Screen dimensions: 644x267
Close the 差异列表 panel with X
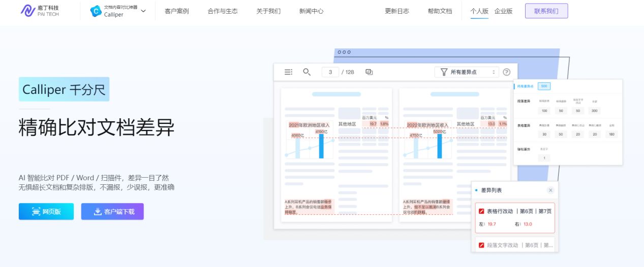[550, 190]
